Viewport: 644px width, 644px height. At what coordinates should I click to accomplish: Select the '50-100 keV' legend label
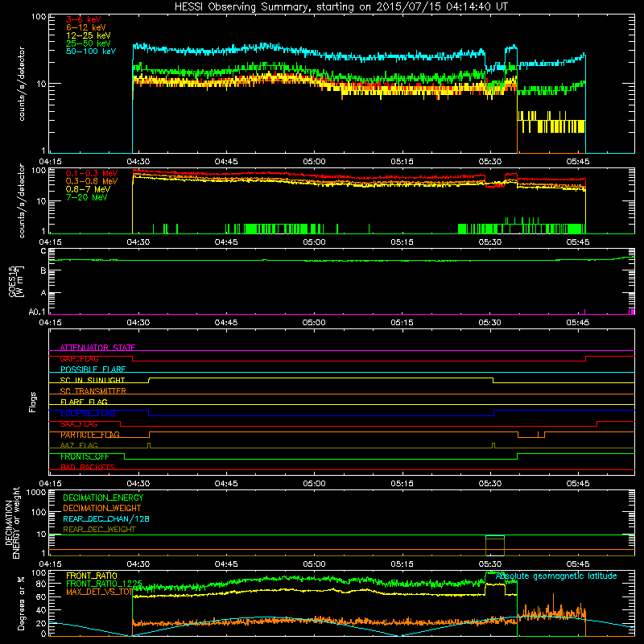[91, 52]
